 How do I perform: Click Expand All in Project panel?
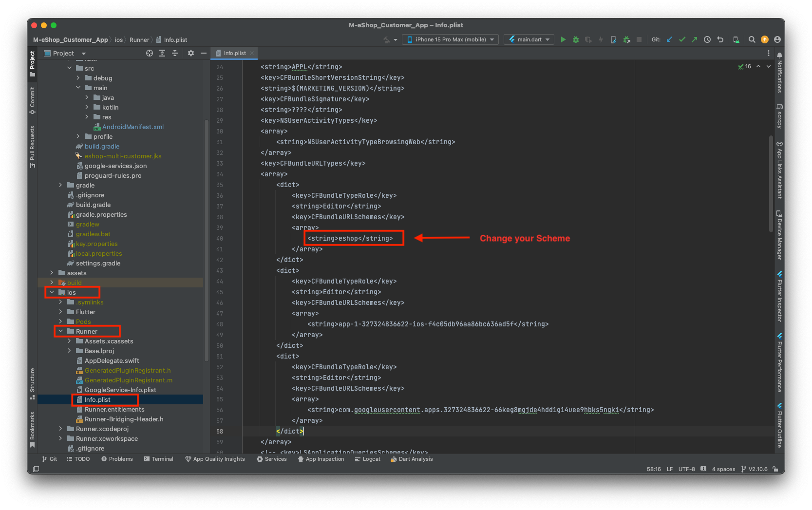click(162, 53)
